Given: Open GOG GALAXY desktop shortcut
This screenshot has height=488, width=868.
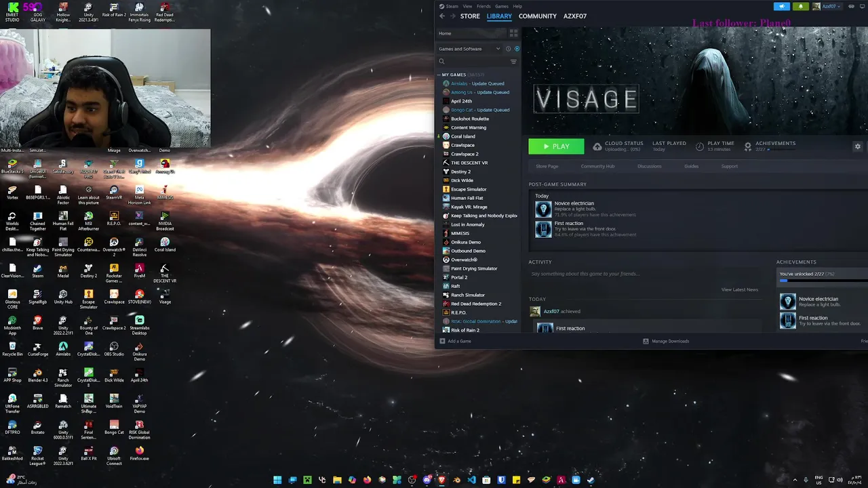Looking at the screenshot, I should [38, 12].
